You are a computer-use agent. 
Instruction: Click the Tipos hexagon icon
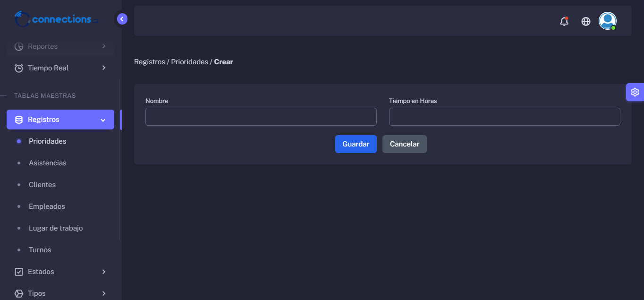[19, 293]
